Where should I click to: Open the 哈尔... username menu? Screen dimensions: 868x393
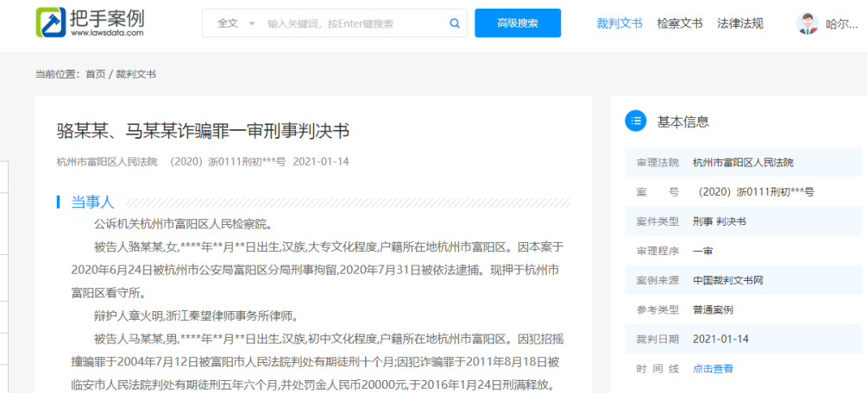tap(841, 24)
